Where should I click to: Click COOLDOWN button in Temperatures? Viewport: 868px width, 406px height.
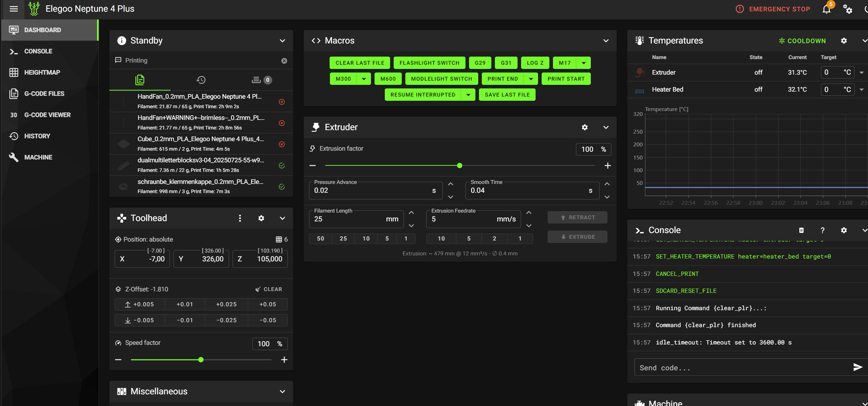coord(803,41)
